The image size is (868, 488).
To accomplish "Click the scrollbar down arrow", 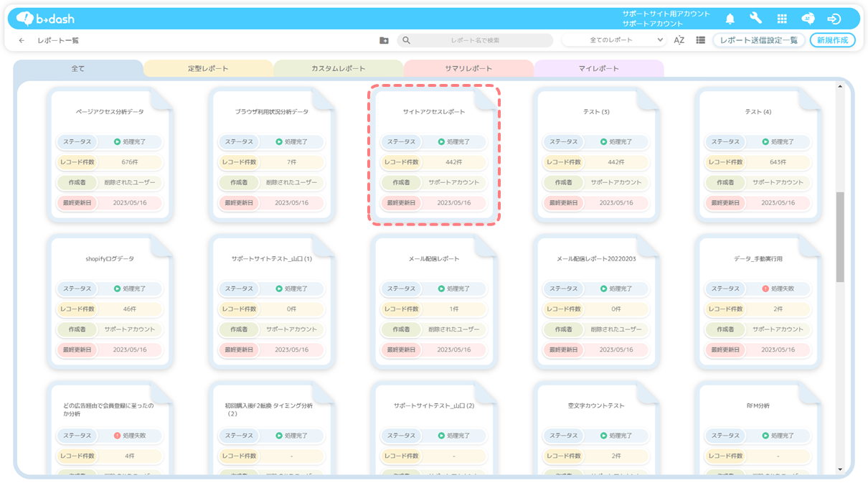I will pyautogui.click(x=840, y=469).
